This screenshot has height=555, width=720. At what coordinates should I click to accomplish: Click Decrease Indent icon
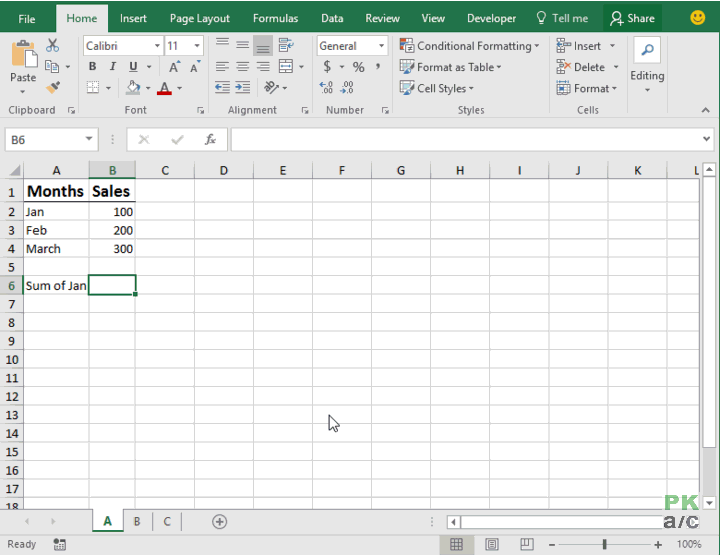(222, 87)
